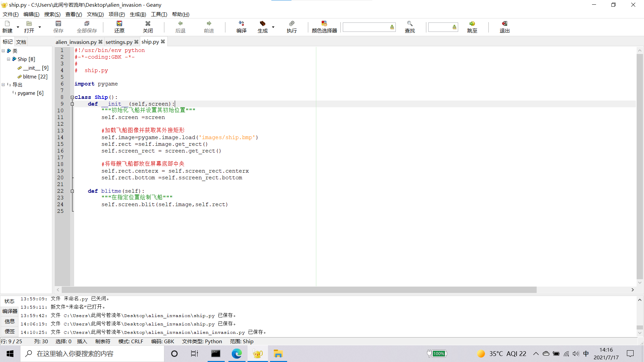The width and height of the screenshot is (644, 362).
Task: Close the settings.py tab
Action: (136, 42)
